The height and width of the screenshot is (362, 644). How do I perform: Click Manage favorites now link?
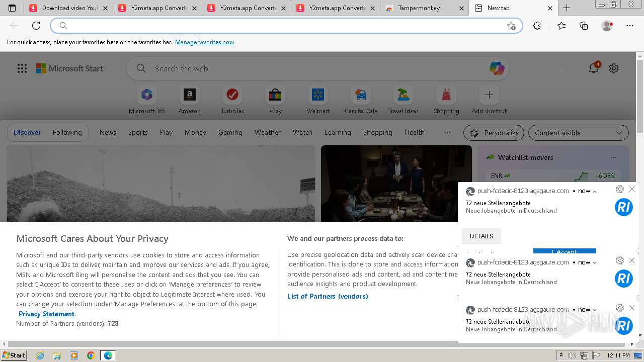tap(204, 42)
